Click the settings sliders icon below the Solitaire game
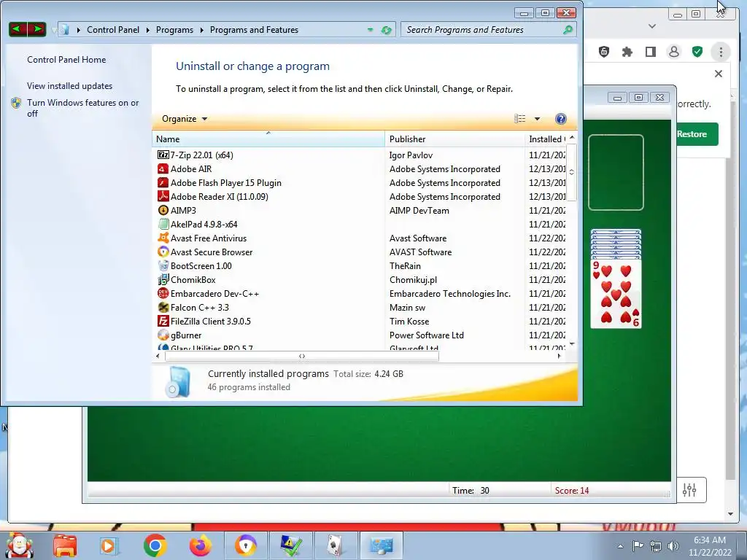 [x=689, y=489]
